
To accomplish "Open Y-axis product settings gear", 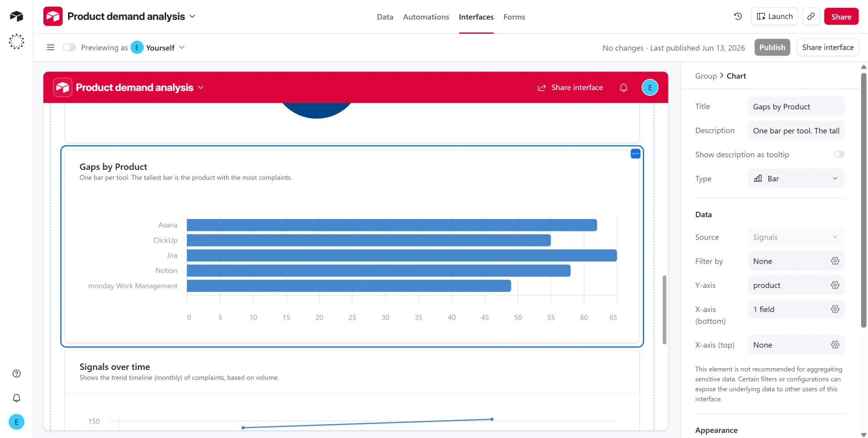I will click(x=835, y=285).
